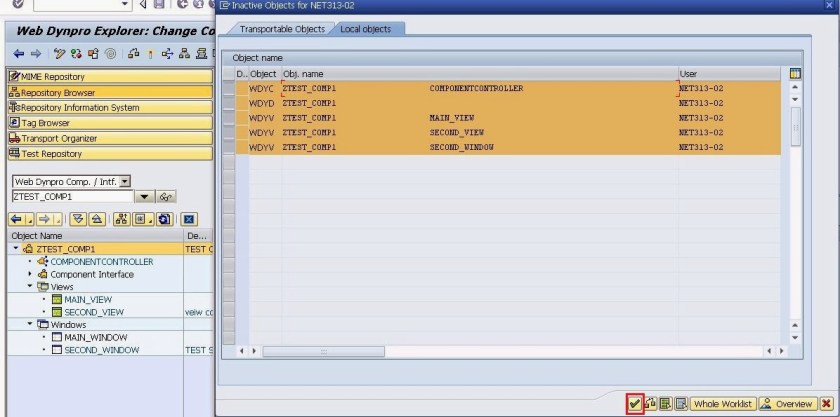The height and width of the screenshot is (417, 840).
Task: Click the object hierarchy icon next to the checkmark
Action: (x=650, y=404)
